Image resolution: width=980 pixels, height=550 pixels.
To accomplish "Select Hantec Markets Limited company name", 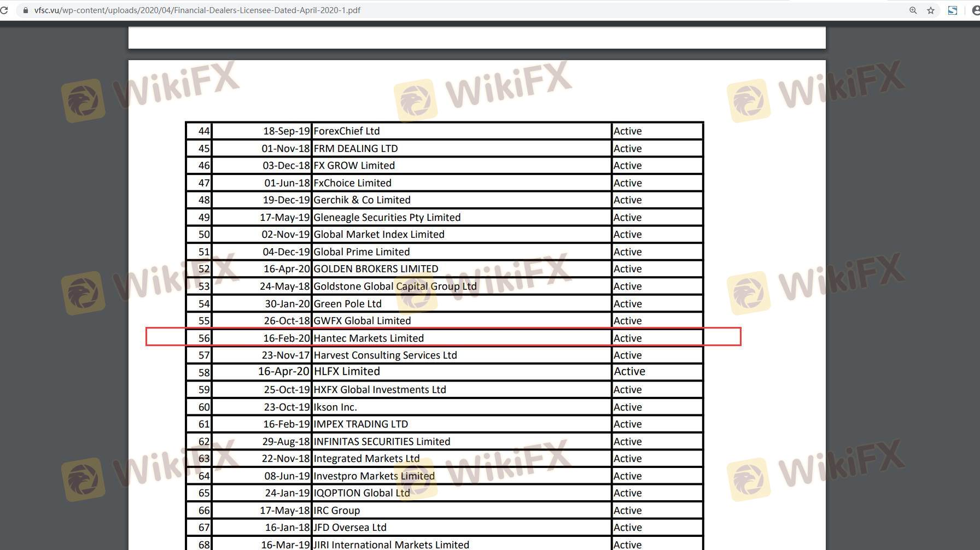I will [369, 338].
